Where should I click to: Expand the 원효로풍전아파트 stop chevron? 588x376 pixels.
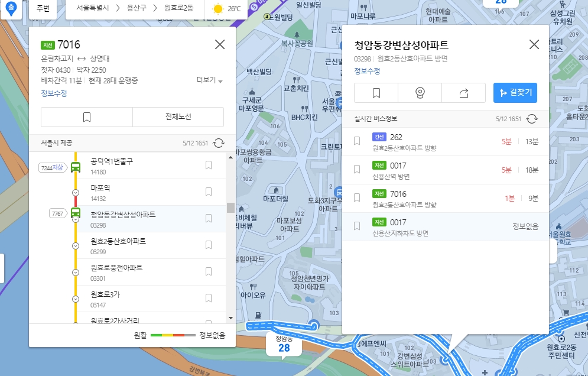75,272
